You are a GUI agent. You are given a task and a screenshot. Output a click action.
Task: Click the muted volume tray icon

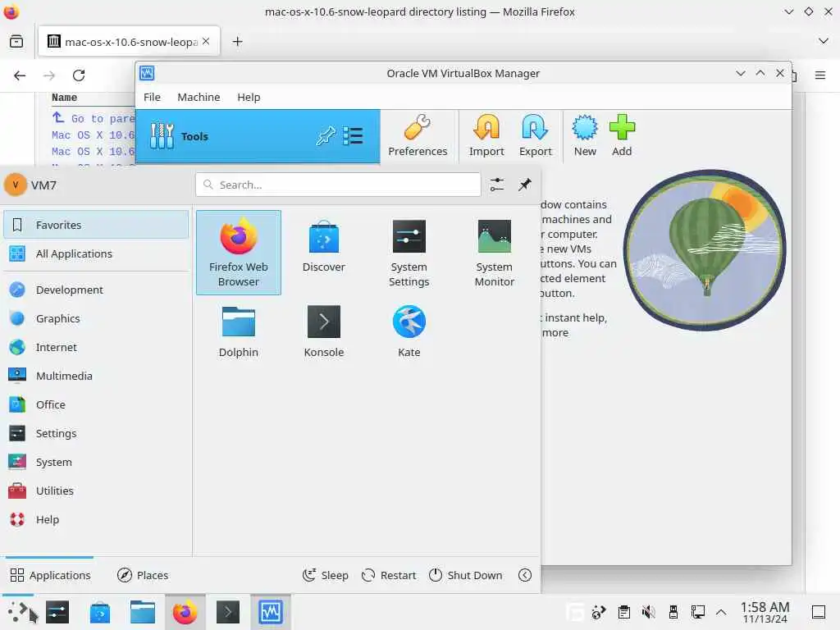(648, 612)
